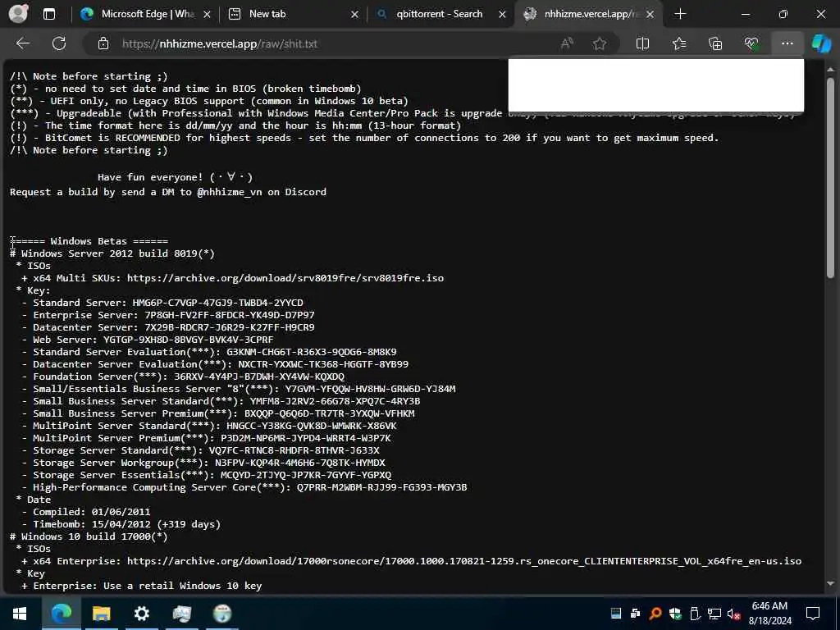The height and width of the screenshot is (630, 840).
Task: Open the Windows Start menu
Action: [x=20, y=614]
